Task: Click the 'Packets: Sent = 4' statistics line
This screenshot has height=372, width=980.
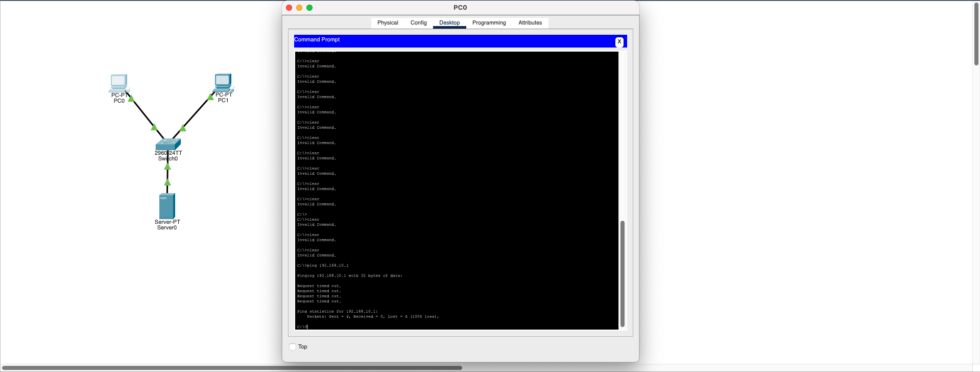Action: tap(373, 317)
